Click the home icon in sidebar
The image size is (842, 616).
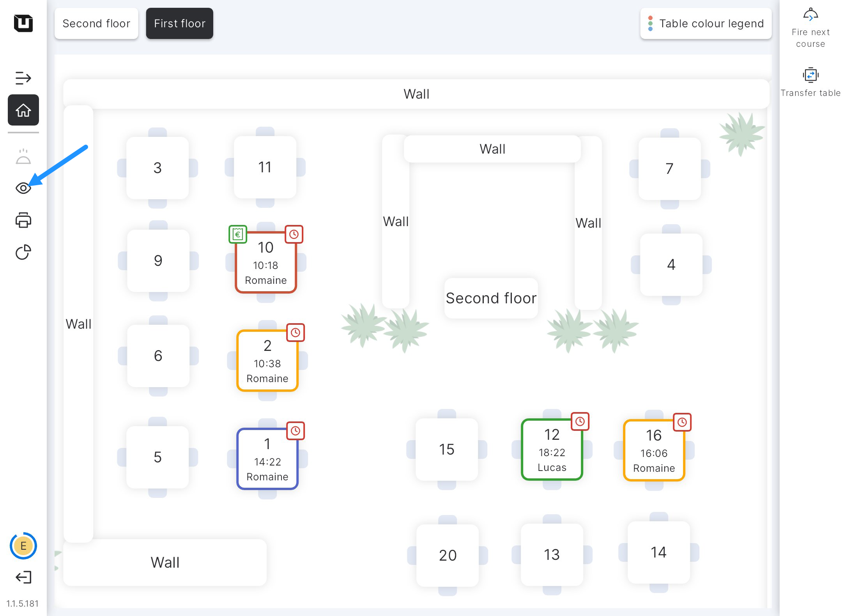point(23,110)
